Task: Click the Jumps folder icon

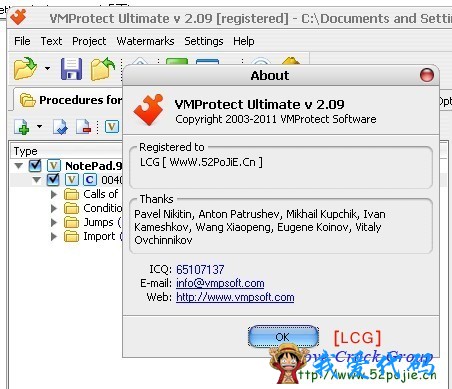Action: point(71,222)
